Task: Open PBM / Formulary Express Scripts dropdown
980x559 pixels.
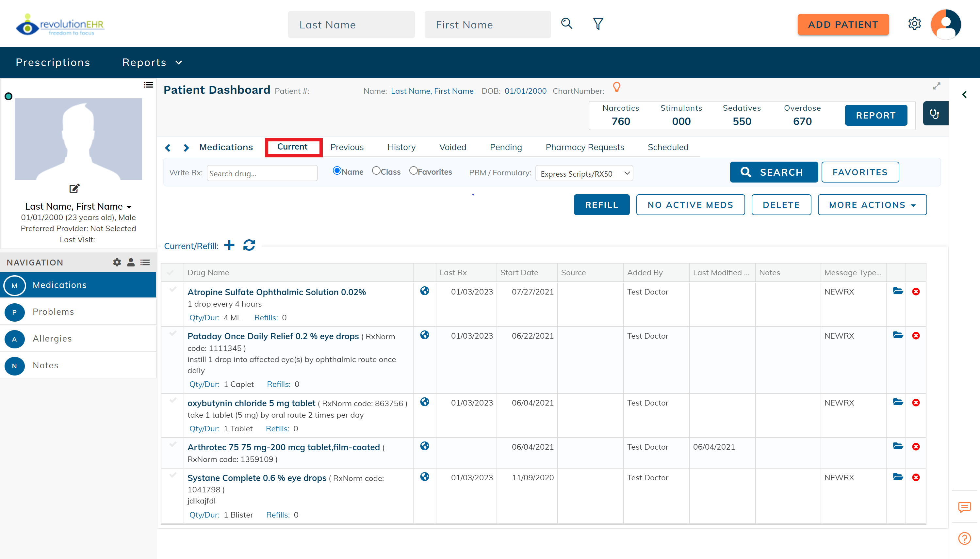Action: 584,173
